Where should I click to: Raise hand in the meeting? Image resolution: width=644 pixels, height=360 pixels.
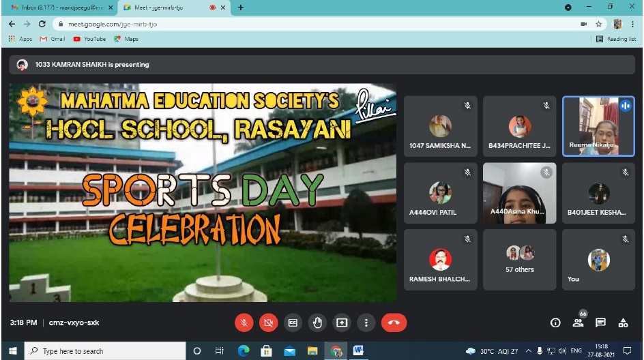(x=317, y=322)
